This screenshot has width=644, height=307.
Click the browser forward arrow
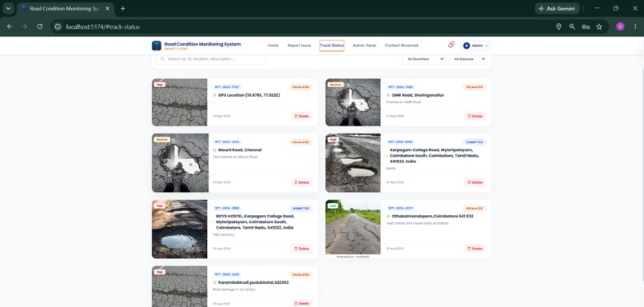(25, 26)
